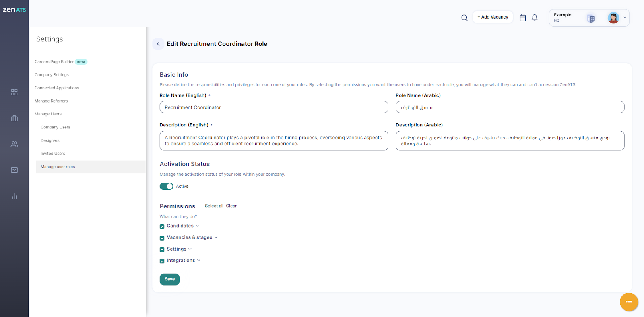Open Invited Users submenu item
Viewport: 644px width, 317px height.
pos(53,154)
